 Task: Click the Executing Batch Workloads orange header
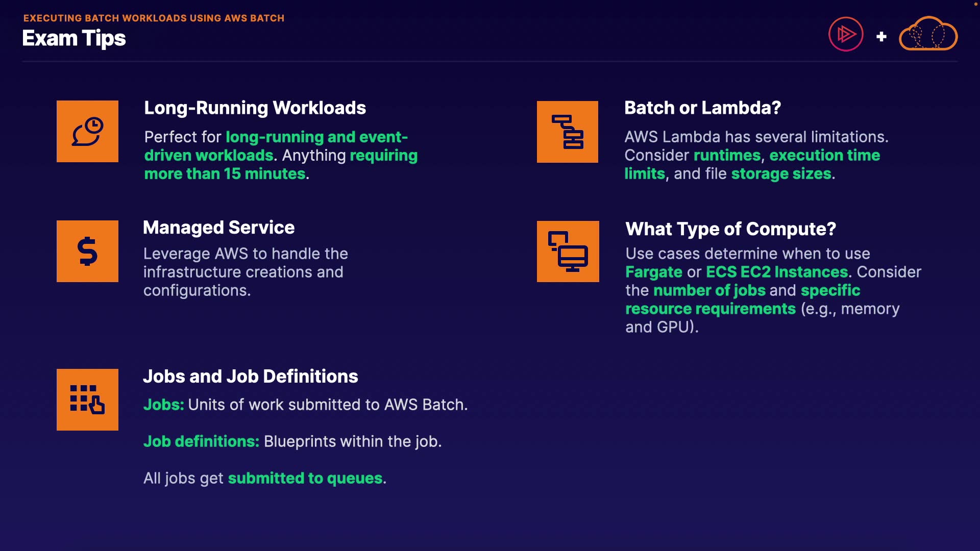coord(154,18)
